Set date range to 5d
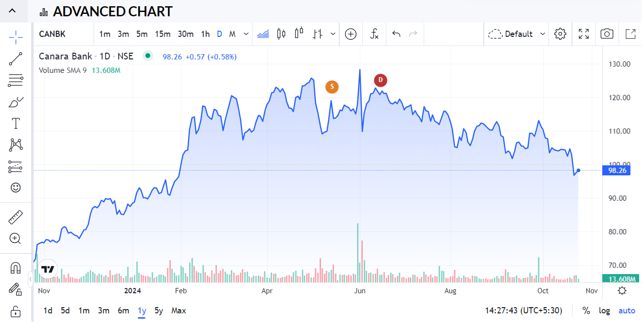 point(65,310)
